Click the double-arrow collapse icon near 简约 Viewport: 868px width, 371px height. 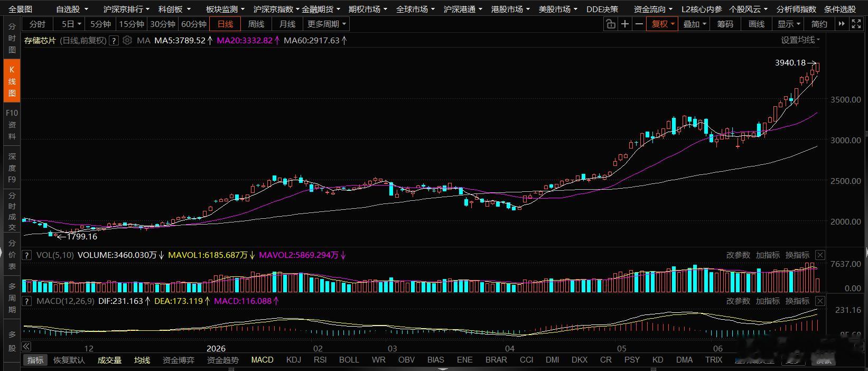click(x=842, y=24)
